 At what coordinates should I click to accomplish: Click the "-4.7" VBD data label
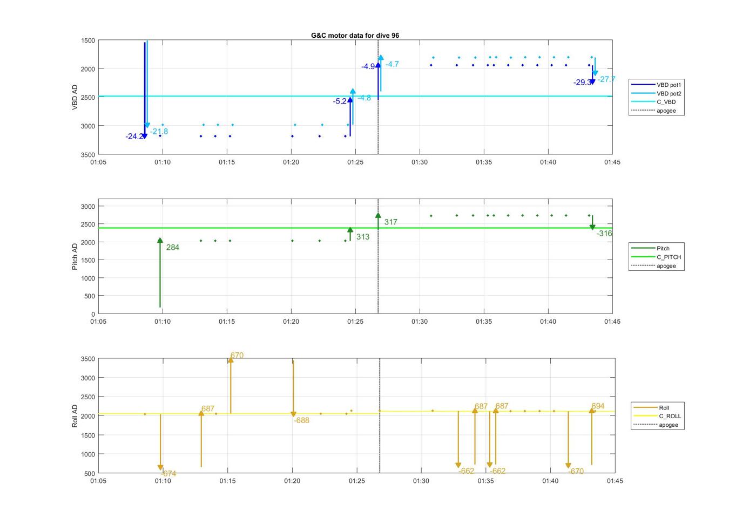[x=392, y=64]
